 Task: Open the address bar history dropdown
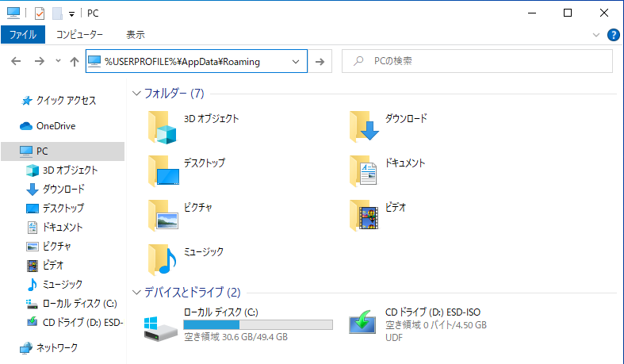click(297, 61)
